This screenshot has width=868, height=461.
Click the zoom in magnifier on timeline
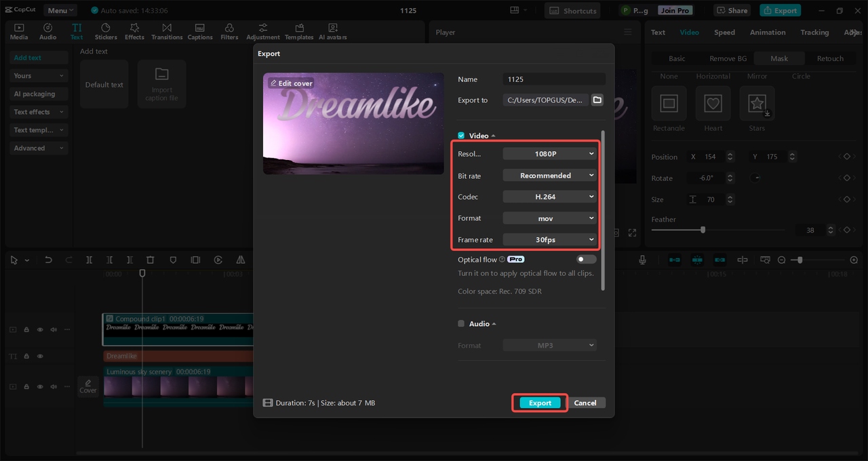point(854,260)
